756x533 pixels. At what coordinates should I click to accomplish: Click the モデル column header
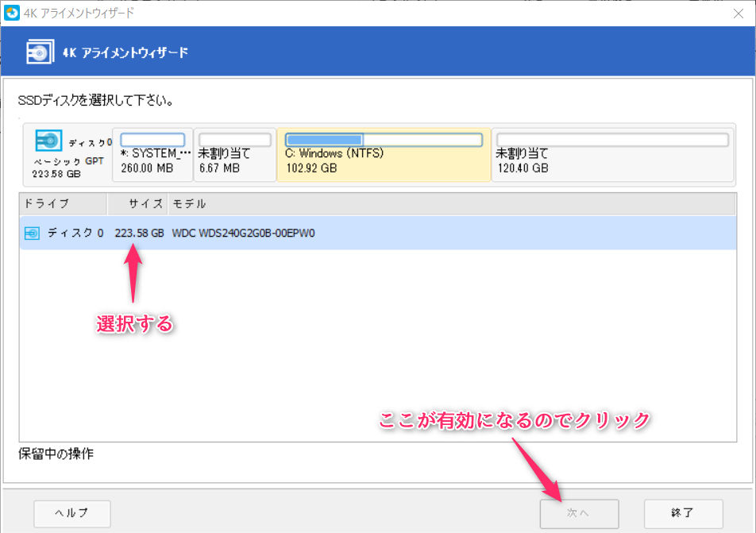tap(189, 204)
